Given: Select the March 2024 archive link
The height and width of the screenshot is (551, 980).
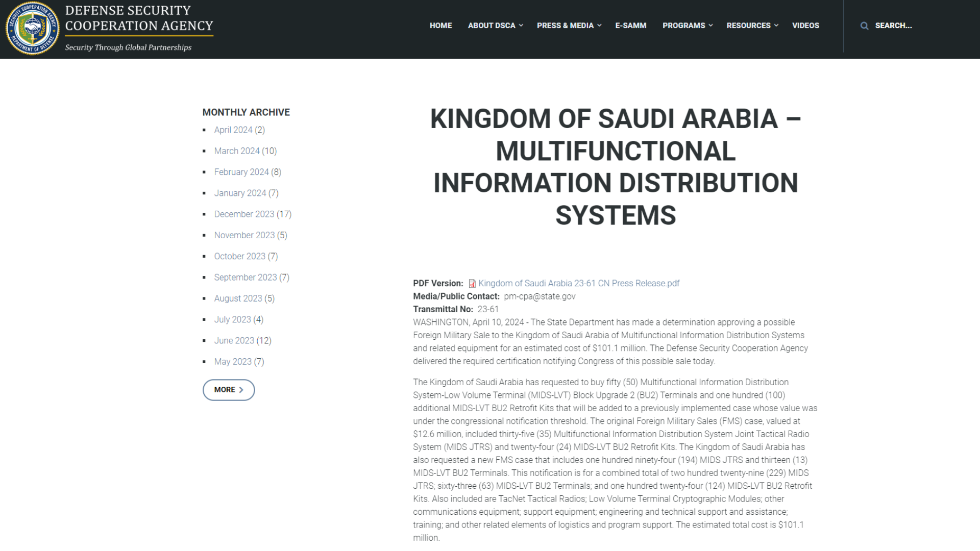Looking at the screenshot, I should coord(237,151).
